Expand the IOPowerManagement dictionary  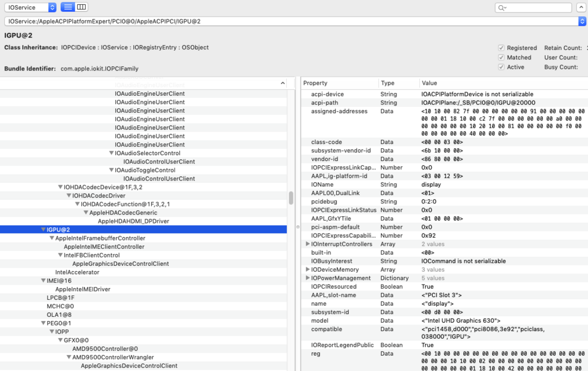tap(307, 278)
